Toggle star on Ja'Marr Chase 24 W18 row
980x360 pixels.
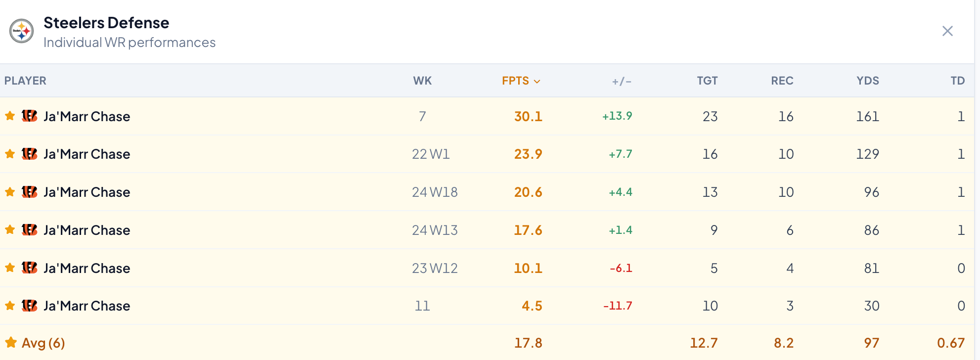pyautogui.click(x=10, y=192)
